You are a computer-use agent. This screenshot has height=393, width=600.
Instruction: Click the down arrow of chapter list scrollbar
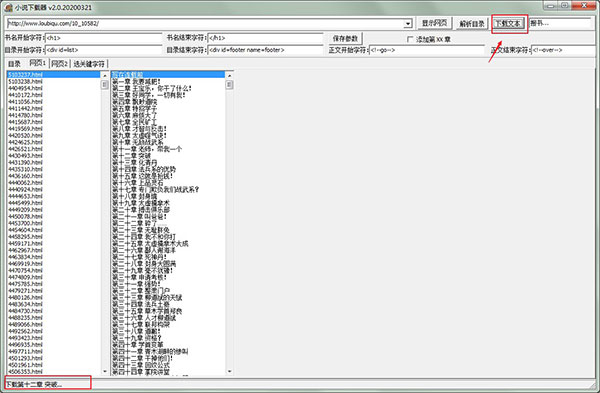(229, 371)
